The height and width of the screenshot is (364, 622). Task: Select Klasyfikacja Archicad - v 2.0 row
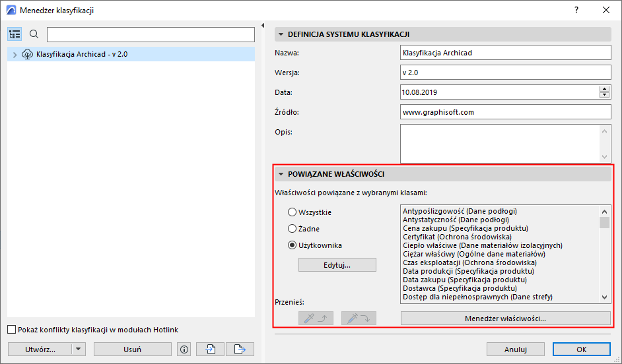pyautogui.click(x=131, y=54)
